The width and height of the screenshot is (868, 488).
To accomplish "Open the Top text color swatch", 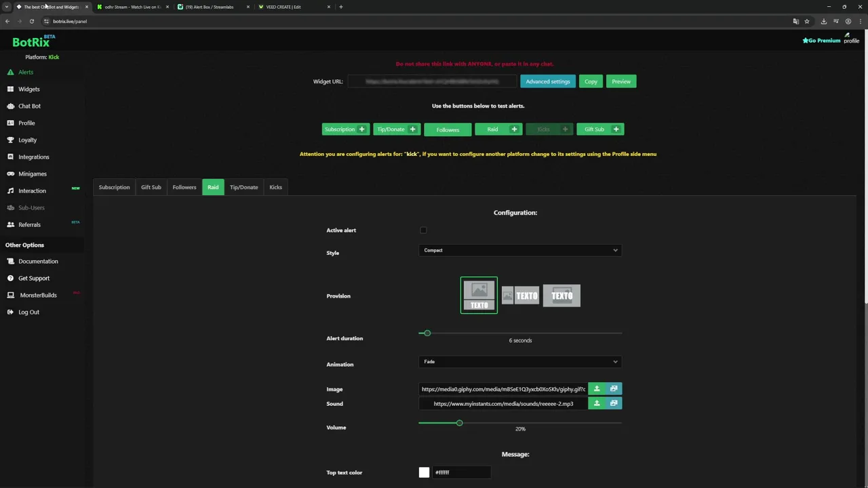I will 424,472.
